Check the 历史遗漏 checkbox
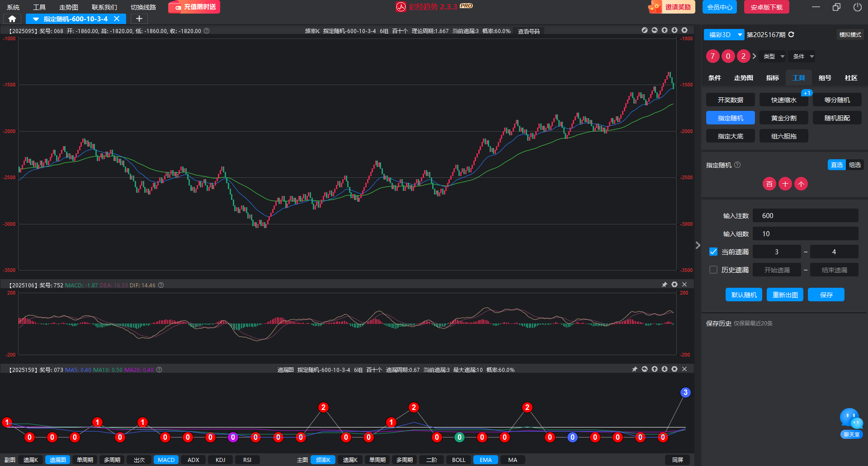The height and width of the screenshot is (466, 868). (713, 270)
